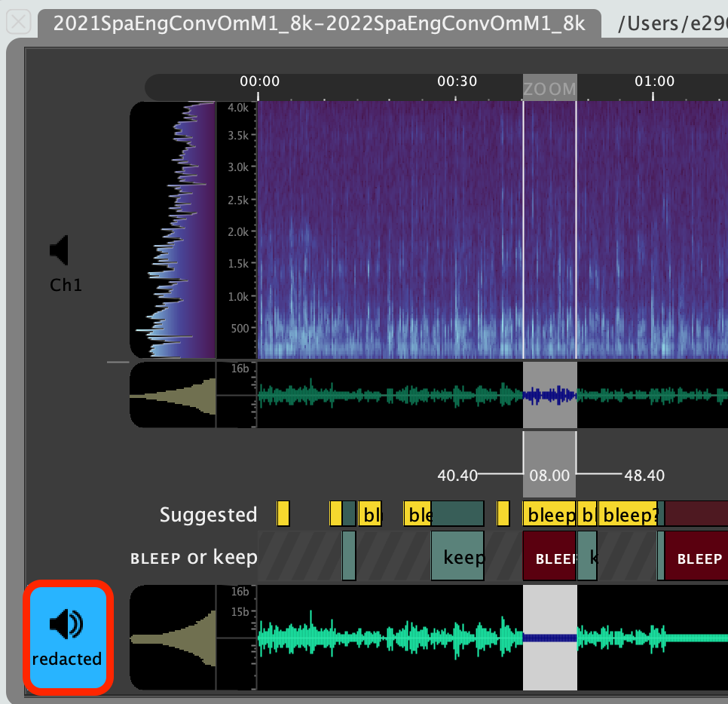The width and height of the screenshot is (728, 704).
Task: Click the Suggested row label
Action: point(208,514)
